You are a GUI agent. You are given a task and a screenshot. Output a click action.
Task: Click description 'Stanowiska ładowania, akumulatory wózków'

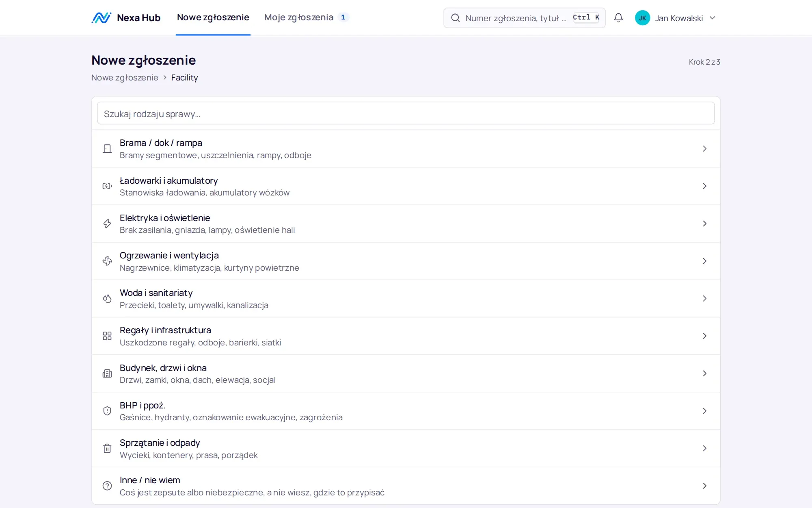pos(205,193)
